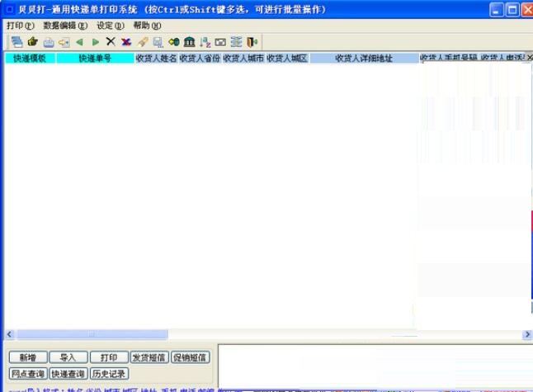Select the 快递模板 column header
This screenshot has height=392, width=533.
point(30,58)
